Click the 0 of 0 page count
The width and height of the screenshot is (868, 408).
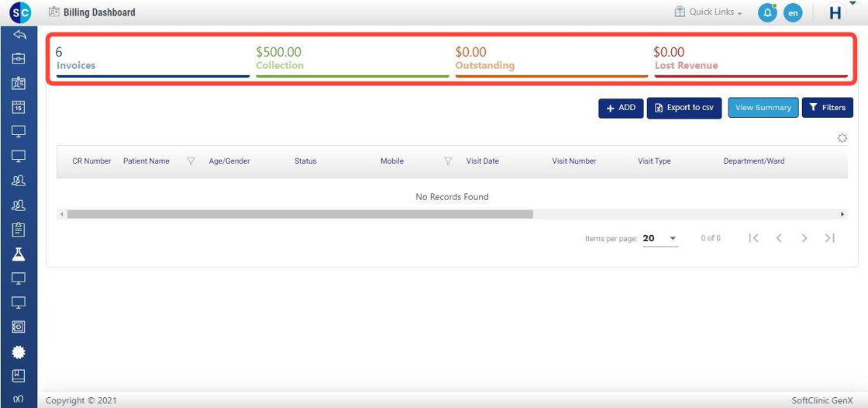coord(711,238)
